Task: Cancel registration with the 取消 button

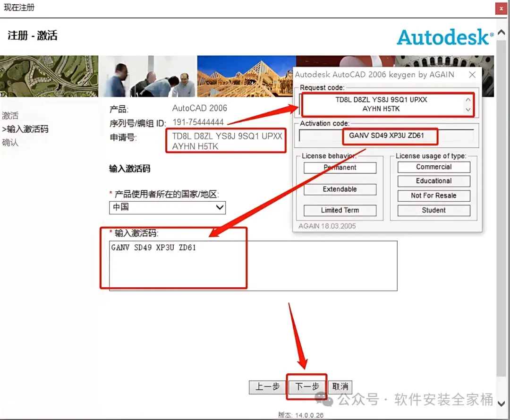Action: (x=340, y=387)
